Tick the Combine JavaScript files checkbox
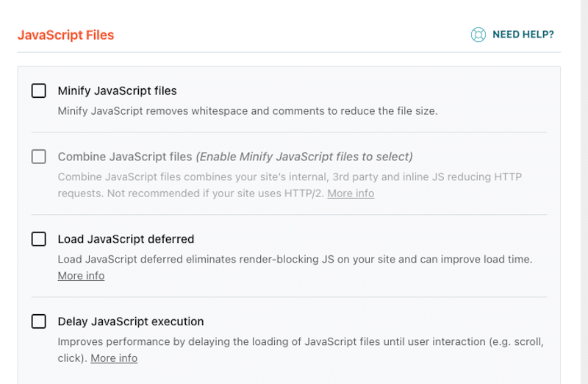588x384 pixels. 39,157
